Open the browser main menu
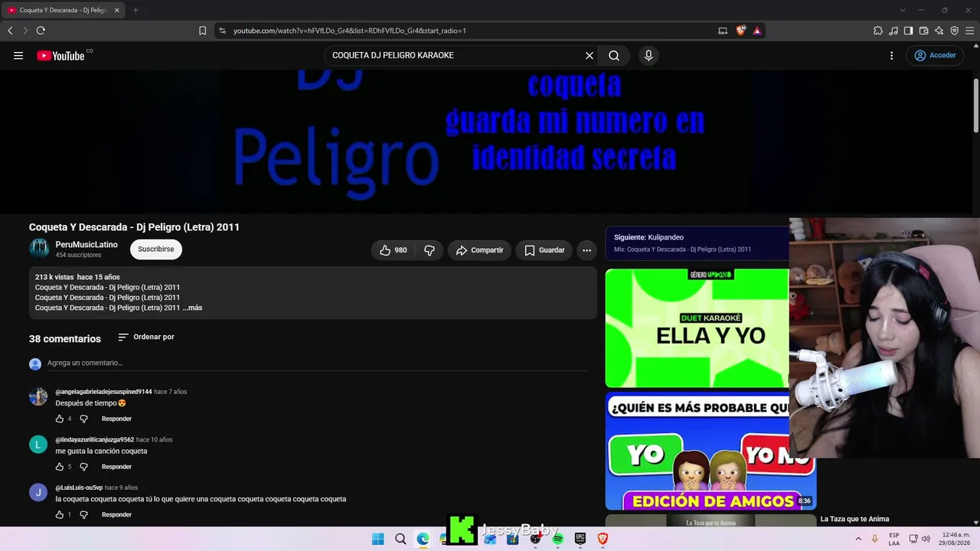Viewport: 980px width, 551px height. [x=970, y=31]
